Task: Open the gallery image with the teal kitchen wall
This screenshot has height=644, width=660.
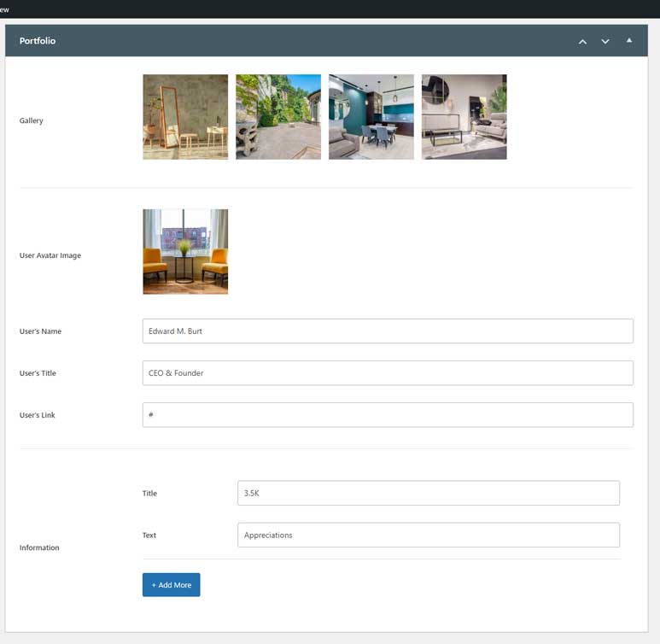Action: [371, 117]
